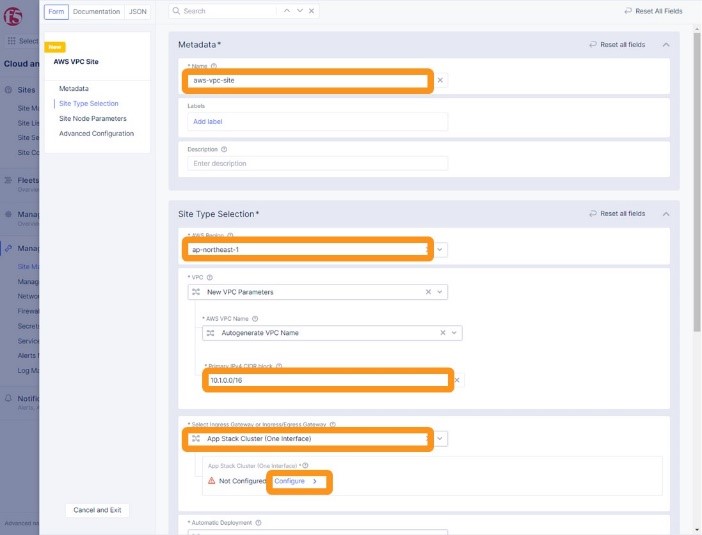
Task: Click Add label link
Action: coord(208,121)
